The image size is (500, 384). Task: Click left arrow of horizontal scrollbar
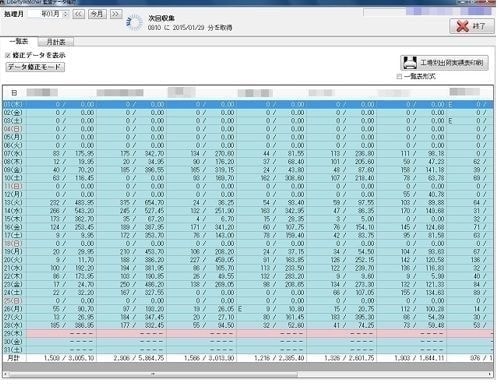click(6, 374)
